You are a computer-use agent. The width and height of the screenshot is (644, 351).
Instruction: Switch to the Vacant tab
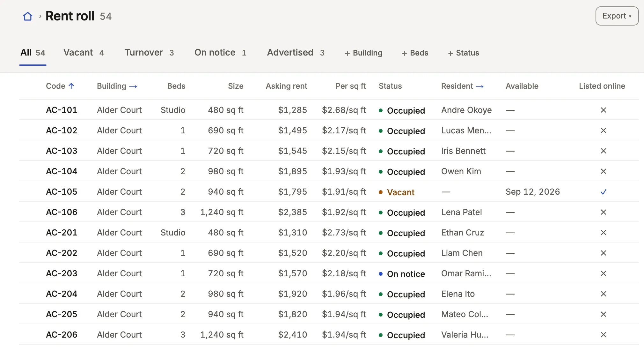point(84,53)
